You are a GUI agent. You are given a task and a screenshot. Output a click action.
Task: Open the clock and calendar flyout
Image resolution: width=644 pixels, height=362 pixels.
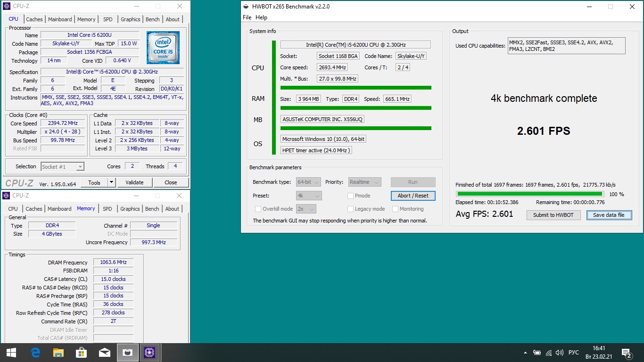pyautogui.click(x=599, y=353)
